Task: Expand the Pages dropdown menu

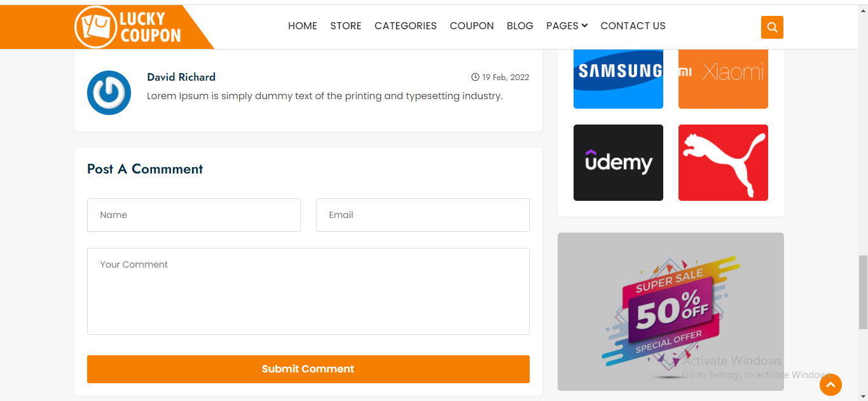Action: [567, 26]
